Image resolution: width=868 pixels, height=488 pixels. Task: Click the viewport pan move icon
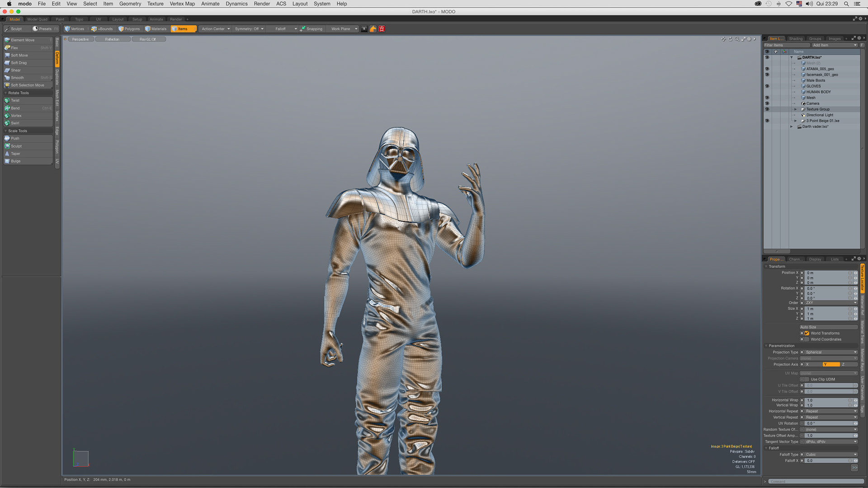[723, 39]
